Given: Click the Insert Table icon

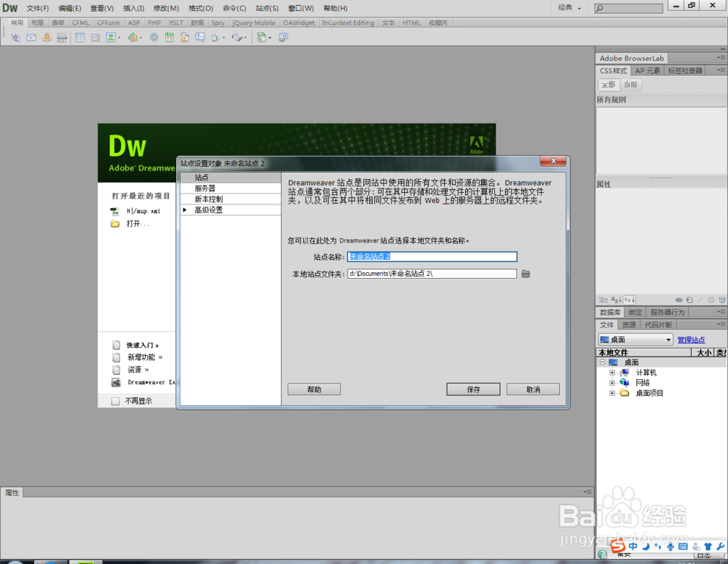Looking at the screenshot, I should (x=80, y=38).
